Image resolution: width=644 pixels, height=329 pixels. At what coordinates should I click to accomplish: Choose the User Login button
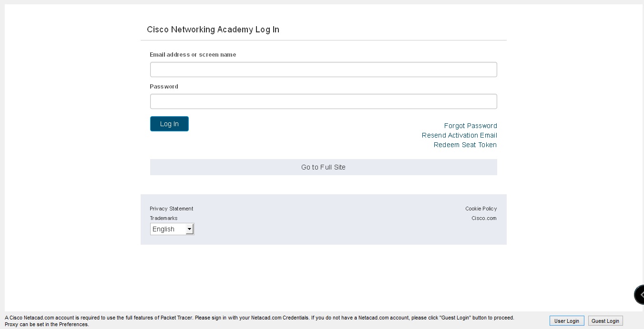point(566,321)
